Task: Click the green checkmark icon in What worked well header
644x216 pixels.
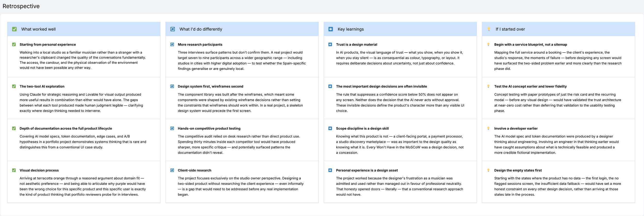Action: pos(14,29)
